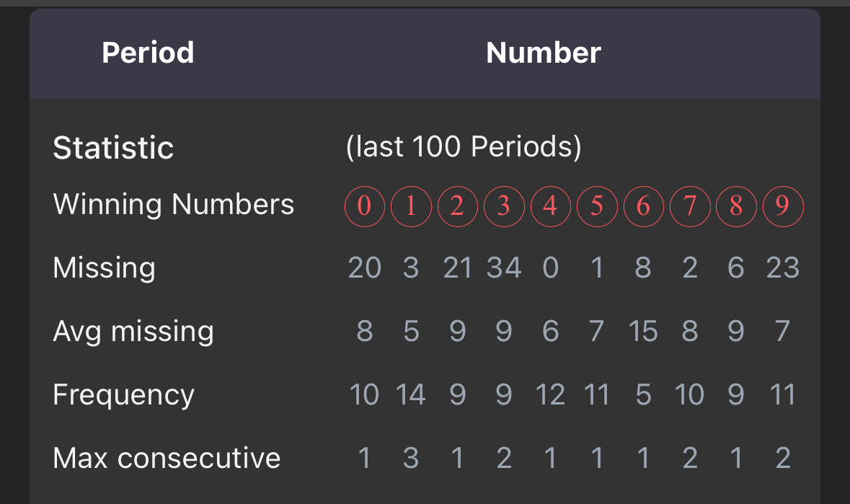Select winning number 9 circle
The height and width of the screenshot is (504, 850).
(x=783, y=206)
